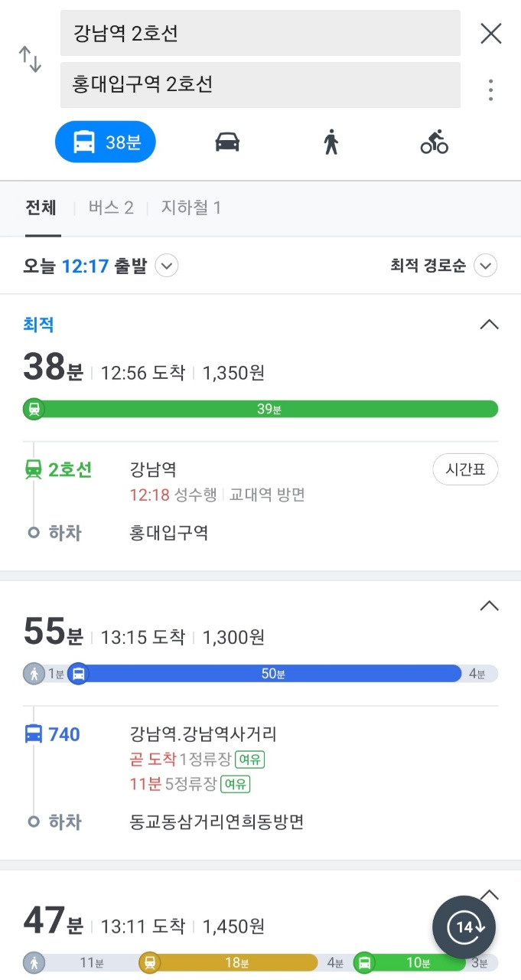This screenshot has height=980, width=521.
Task: Tap the refresh countdown circle button
Action: [x=464, y=927]
